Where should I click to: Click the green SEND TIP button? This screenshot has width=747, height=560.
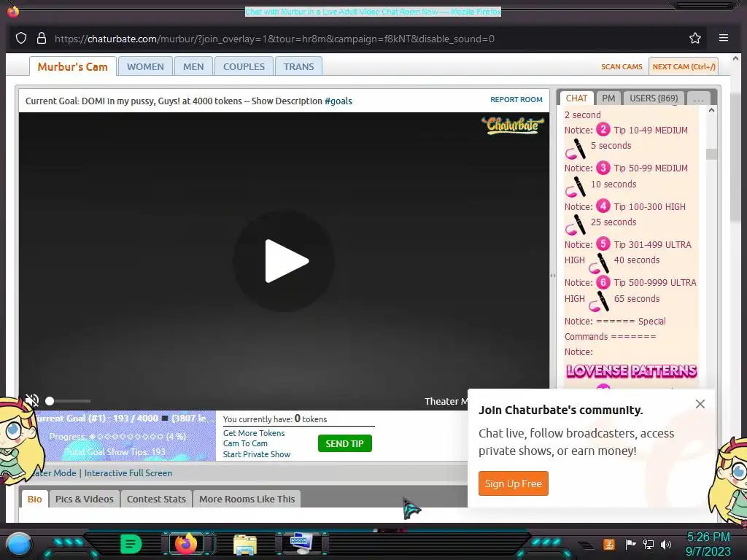click(345, 443)
